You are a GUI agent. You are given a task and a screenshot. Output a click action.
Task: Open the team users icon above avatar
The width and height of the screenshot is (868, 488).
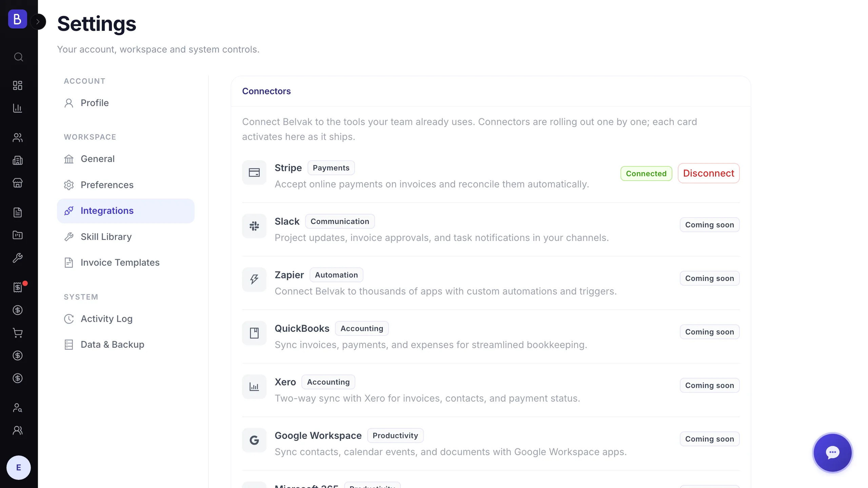point(18,430)
